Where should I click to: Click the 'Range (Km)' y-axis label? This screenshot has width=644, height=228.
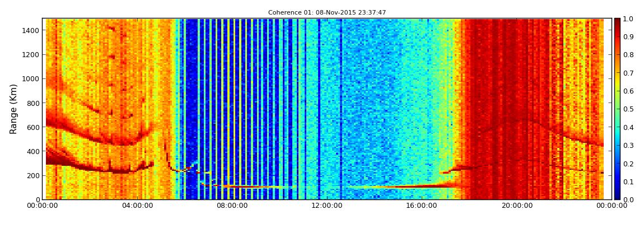[x=13, y=109]
